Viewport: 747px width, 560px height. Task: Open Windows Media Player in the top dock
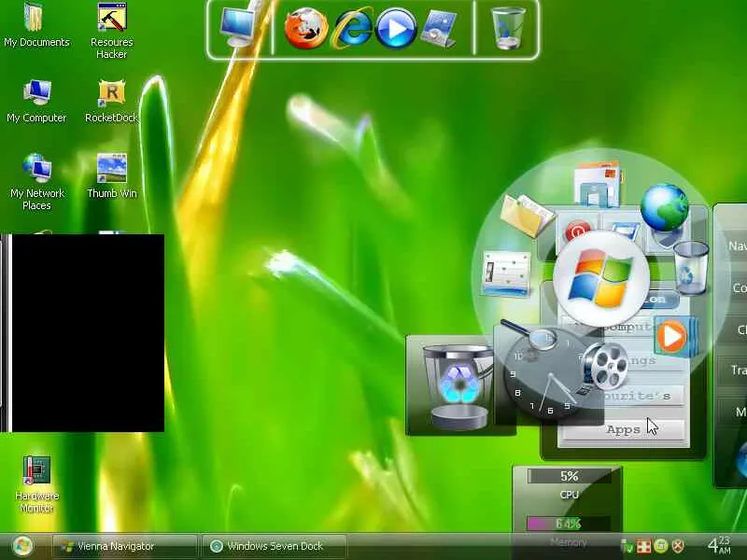coord(396,29)
